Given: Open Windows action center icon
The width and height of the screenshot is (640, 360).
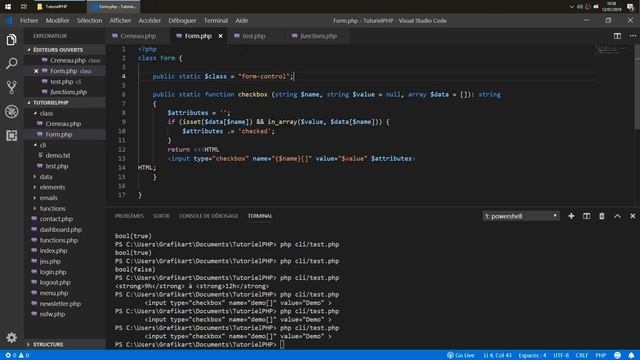Looking at the screenshot, I should pyautogui.click(x=631, y=7).
